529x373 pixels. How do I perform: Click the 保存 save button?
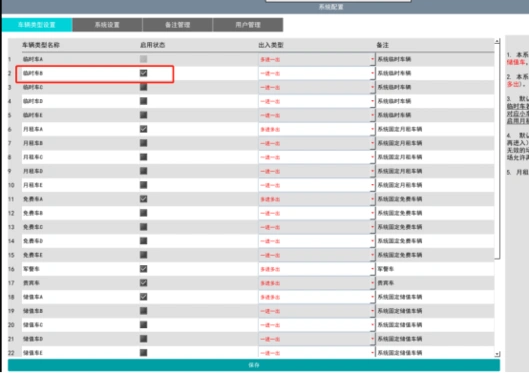[254, 365]
